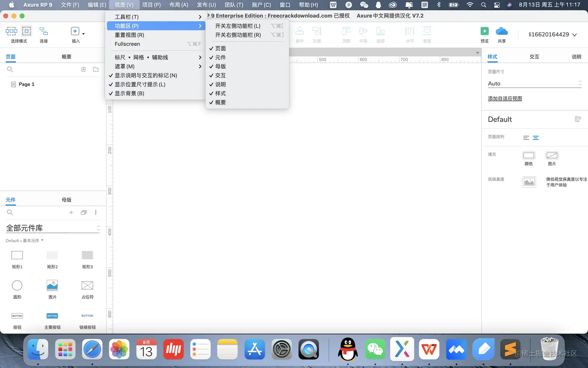
Task: Toggle 概要 pane visibility in submenu
Action: [247, 102]
